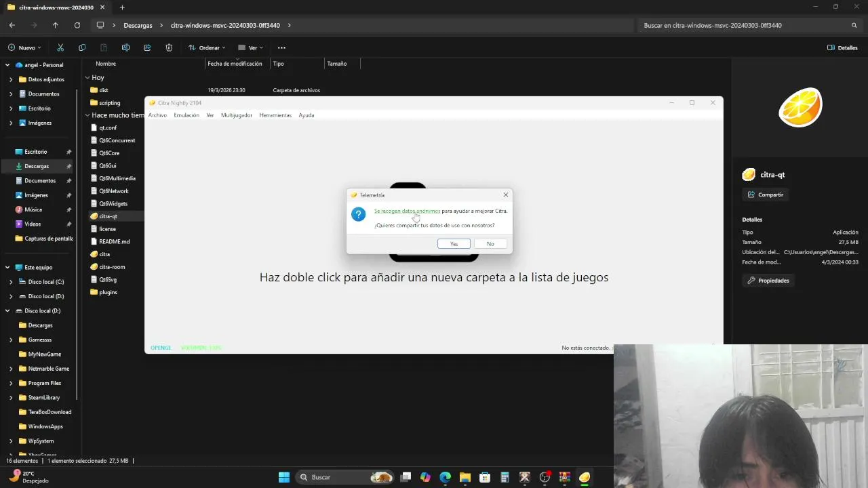
Task: Select pinned Descargas in the sidebar
Action: [38, 166]
